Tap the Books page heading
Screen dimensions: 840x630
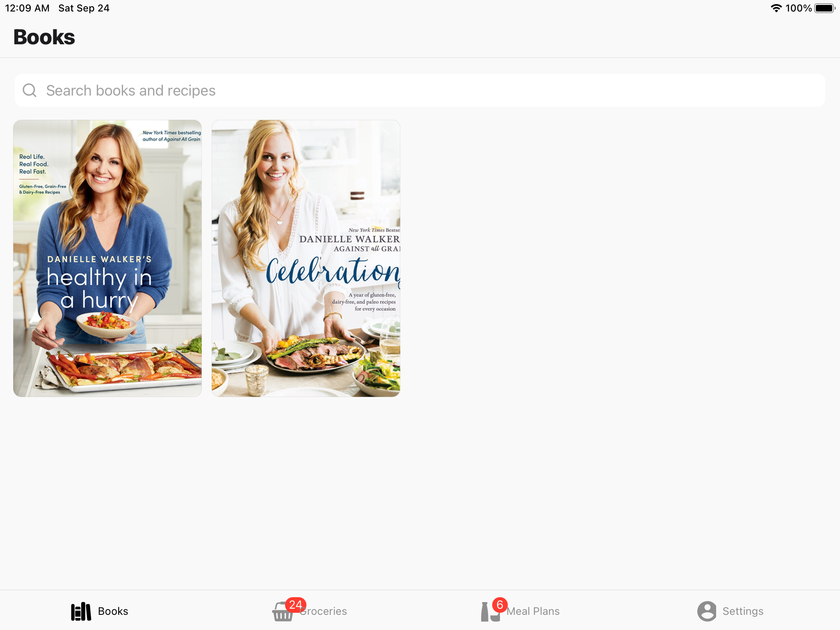tap(44, 37)
